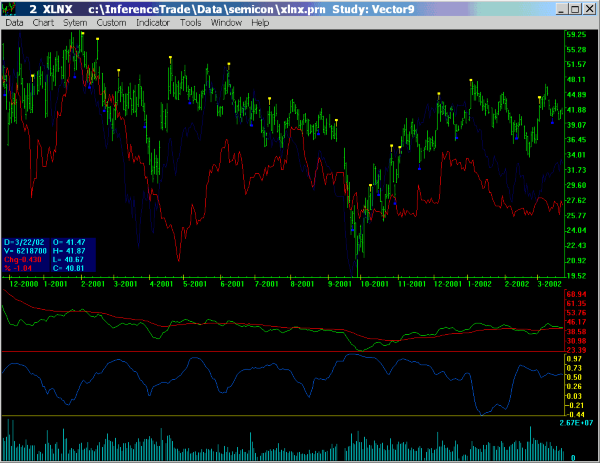Click the Chg -0.430 value
Viewport: 600px width, 463px height.
click(x=23, y=260)
